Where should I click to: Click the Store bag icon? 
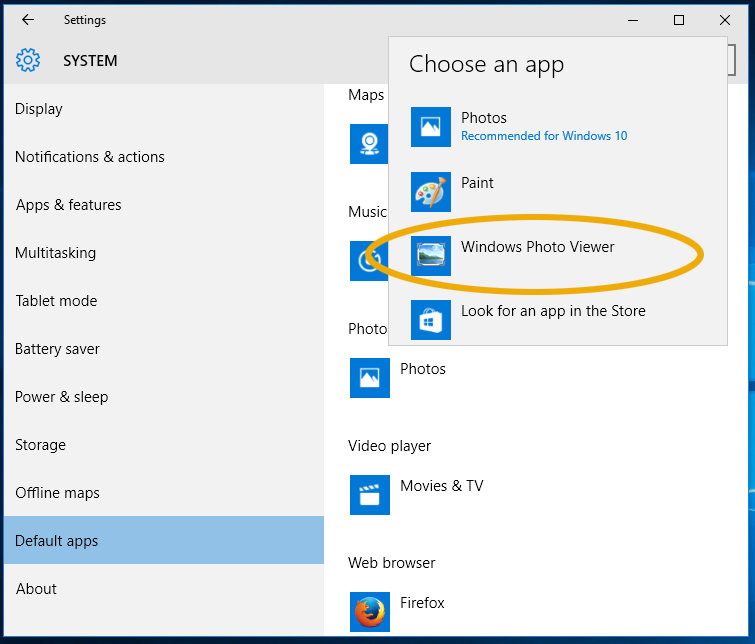[x=430, y=320]
